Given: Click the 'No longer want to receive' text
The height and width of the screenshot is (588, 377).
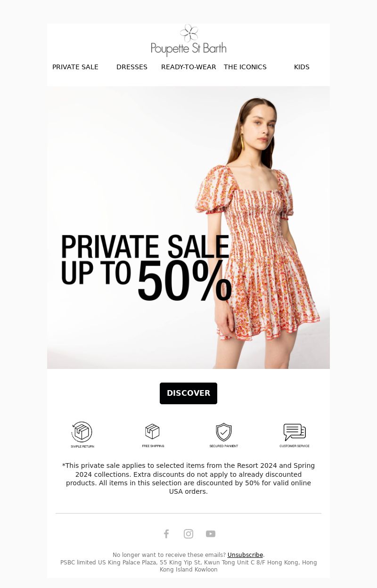Looking at the screenshot, I should (169, 555).
